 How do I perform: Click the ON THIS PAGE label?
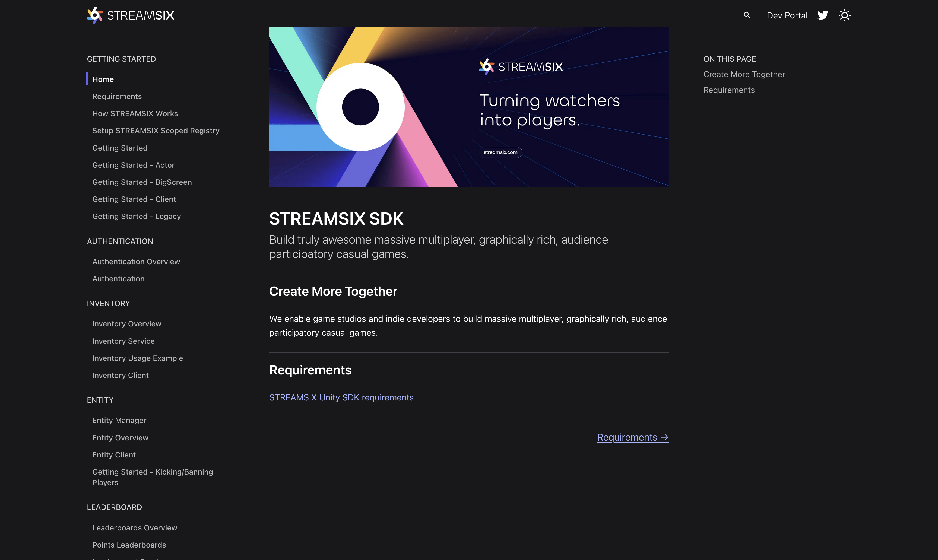[x=730, y=59]
